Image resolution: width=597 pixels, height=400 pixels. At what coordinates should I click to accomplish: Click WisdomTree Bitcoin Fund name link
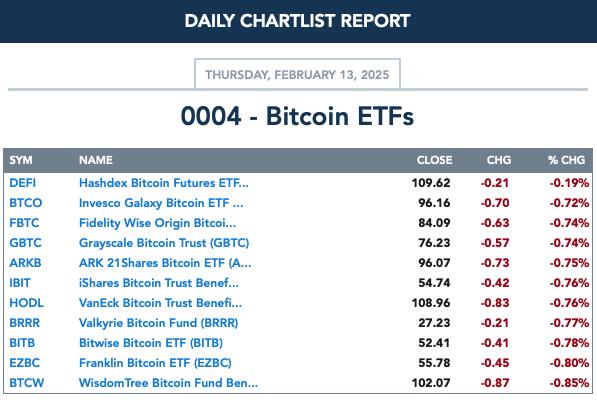click(168, 383)
